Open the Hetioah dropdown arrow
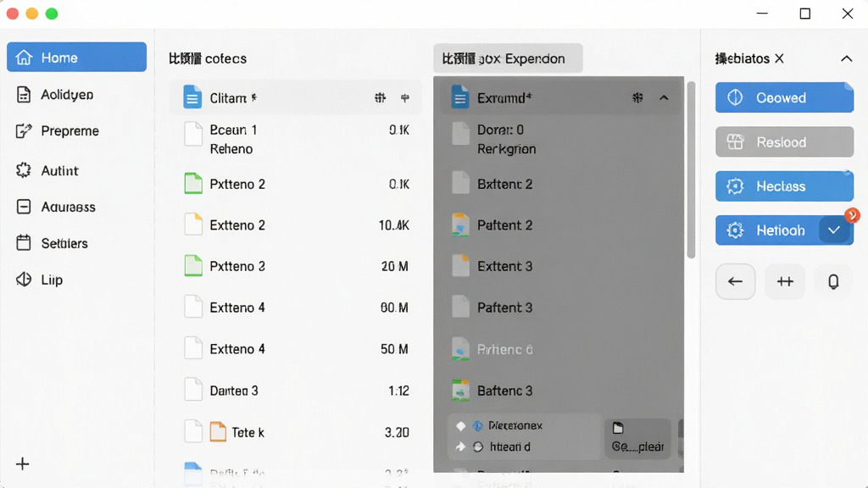The width and height of the screenshot is (868, 488). pos(834,230)
